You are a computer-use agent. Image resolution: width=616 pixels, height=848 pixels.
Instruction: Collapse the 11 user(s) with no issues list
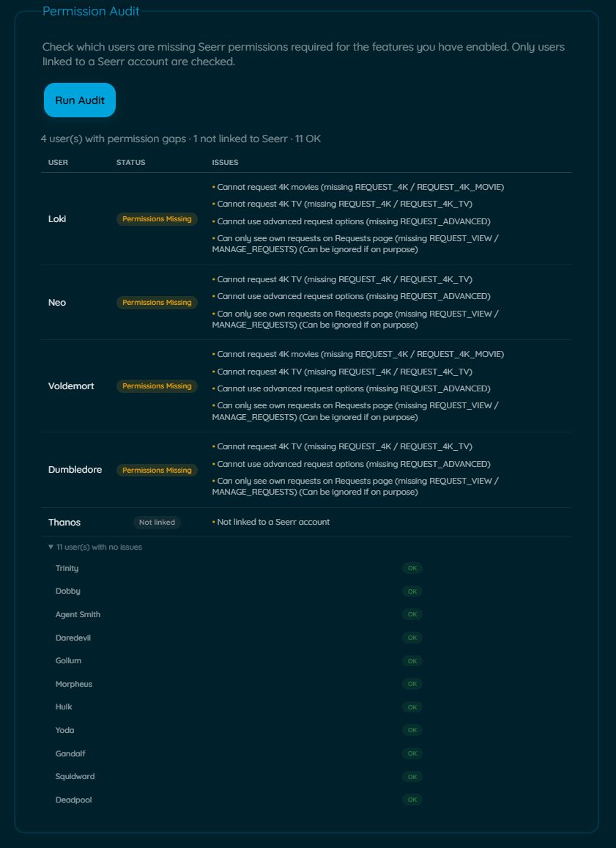click(x=95, y=547)
